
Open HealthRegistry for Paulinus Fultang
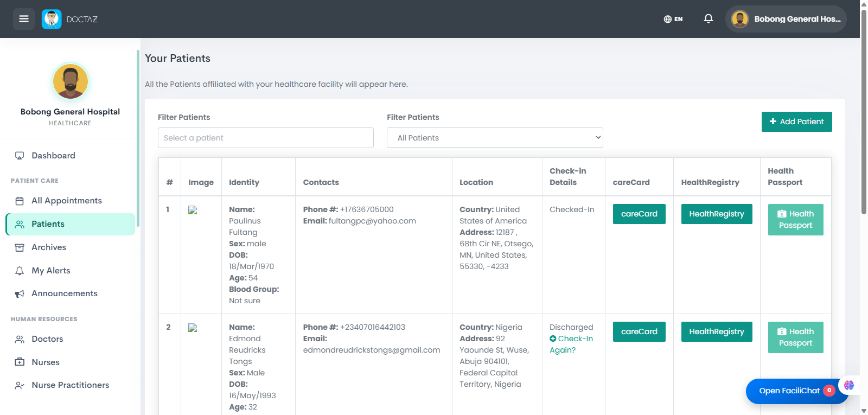717,214
